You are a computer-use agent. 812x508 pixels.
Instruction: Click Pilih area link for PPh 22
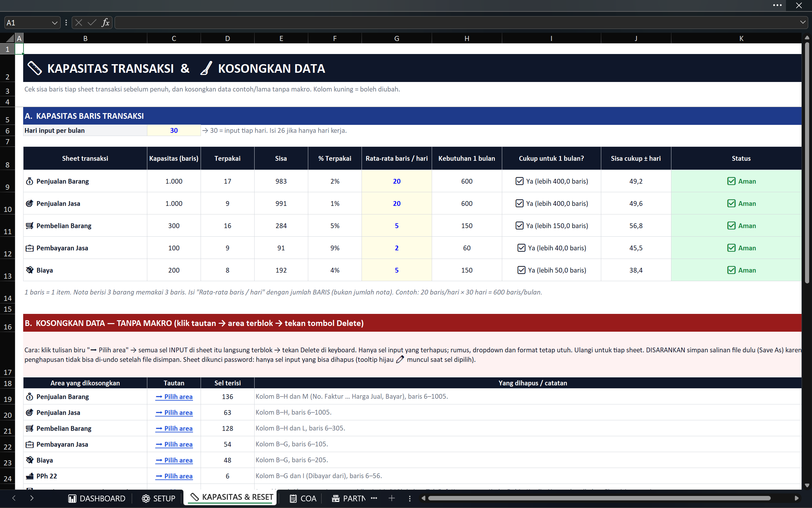coord(174,476)
